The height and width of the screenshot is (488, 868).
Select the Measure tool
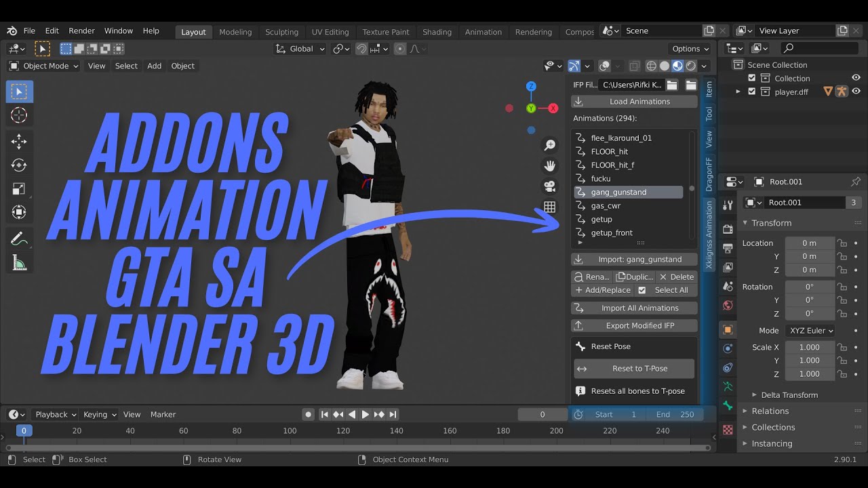(x=19, y=262)
